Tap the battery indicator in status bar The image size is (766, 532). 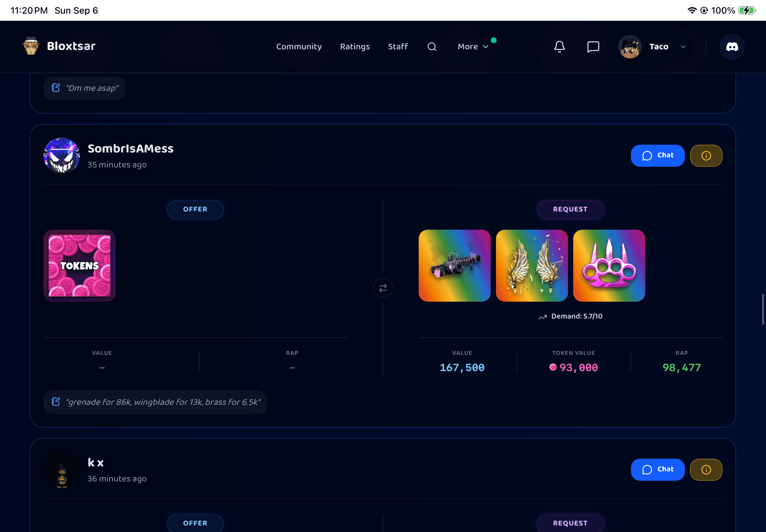[747, 10]
